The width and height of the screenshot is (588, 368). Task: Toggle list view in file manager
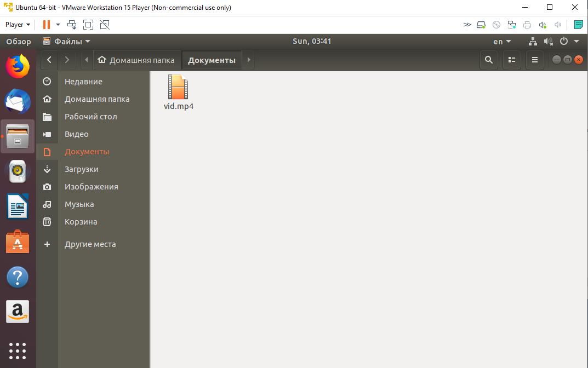tap(511, 60)
